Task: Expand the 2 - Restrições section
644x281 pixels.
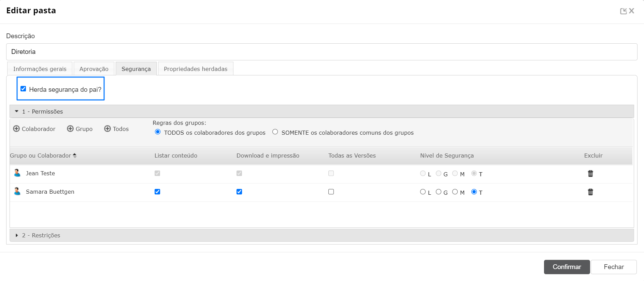Action: 321,235
